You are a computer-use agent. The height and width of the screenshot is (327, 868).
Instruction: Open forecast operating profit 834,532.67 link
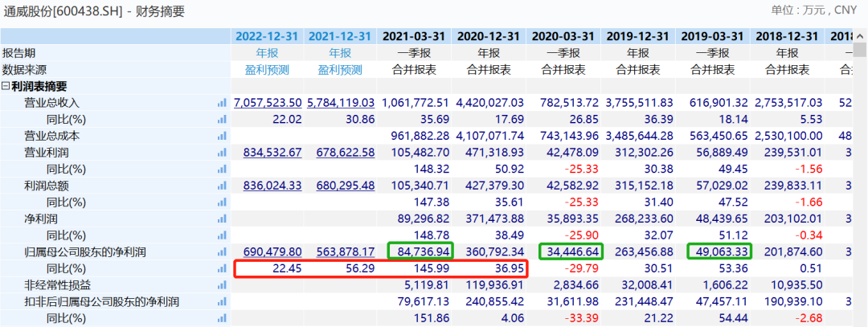272,153
